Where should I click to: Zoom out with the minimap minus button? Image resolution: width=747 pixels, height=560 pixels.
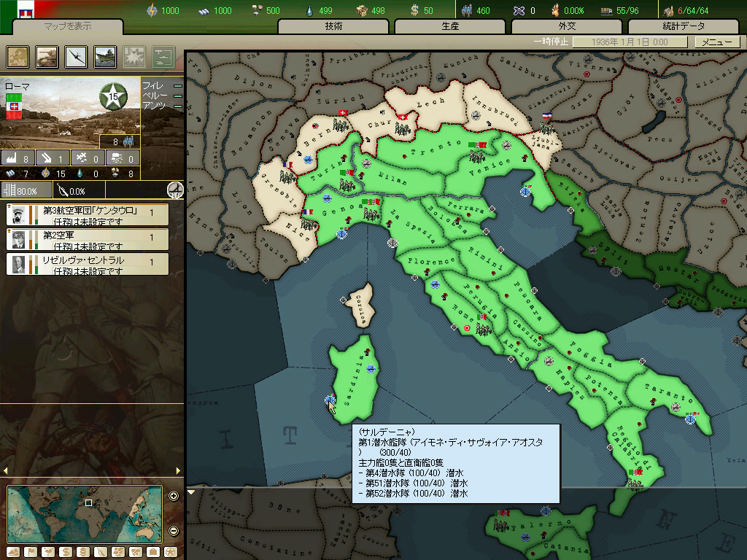tap(174, 531)
